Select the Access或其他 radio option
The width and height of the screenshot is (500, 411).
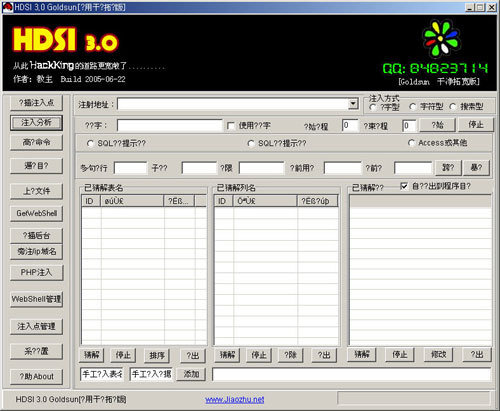pyautogui.click(x=411, y=143)
